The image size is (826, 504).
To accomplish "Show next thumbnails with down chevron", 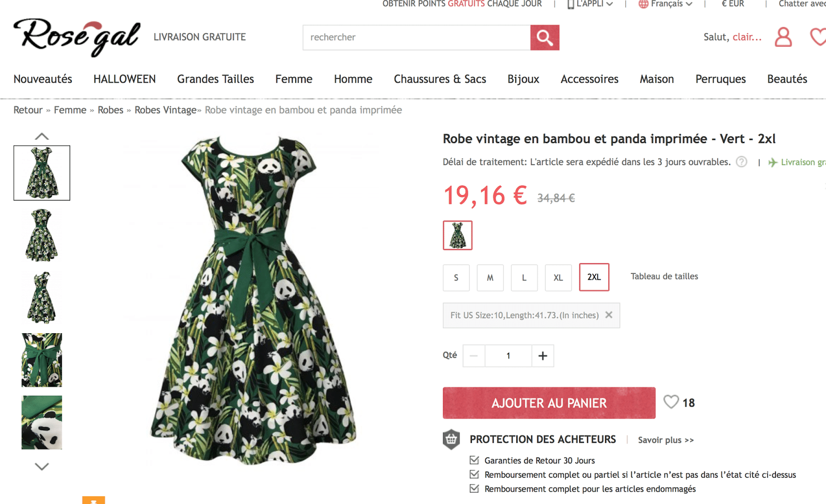I will [42, 466].
